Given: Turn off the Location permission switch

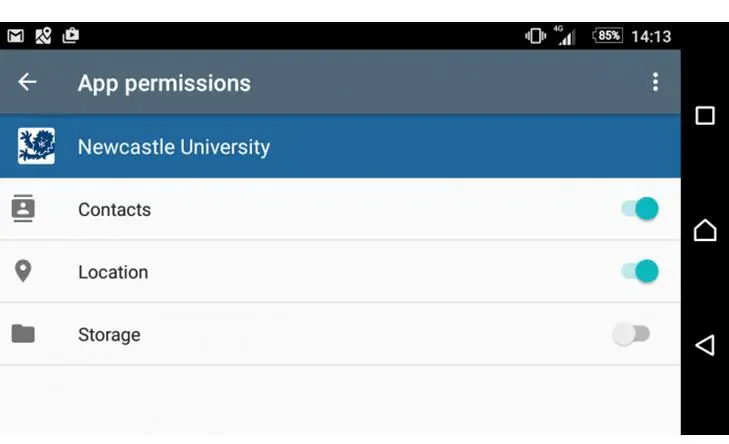Looking at the screenshot, I should pos(639,271).
